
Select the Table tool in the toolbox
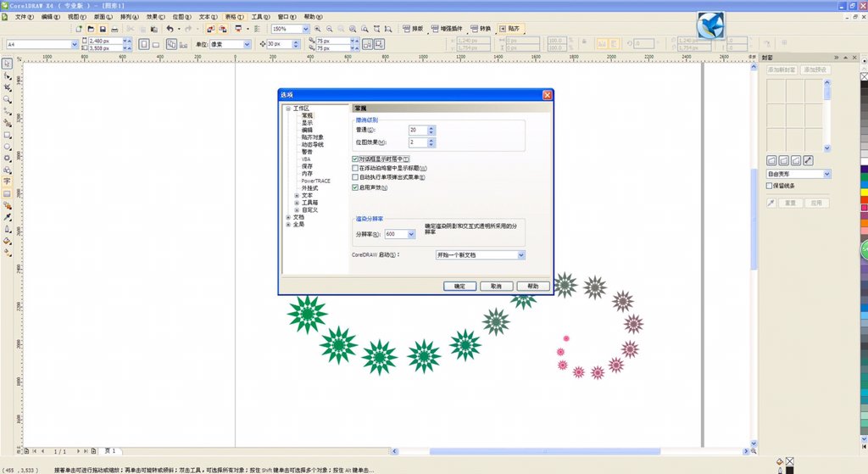(x=7, y=194)
